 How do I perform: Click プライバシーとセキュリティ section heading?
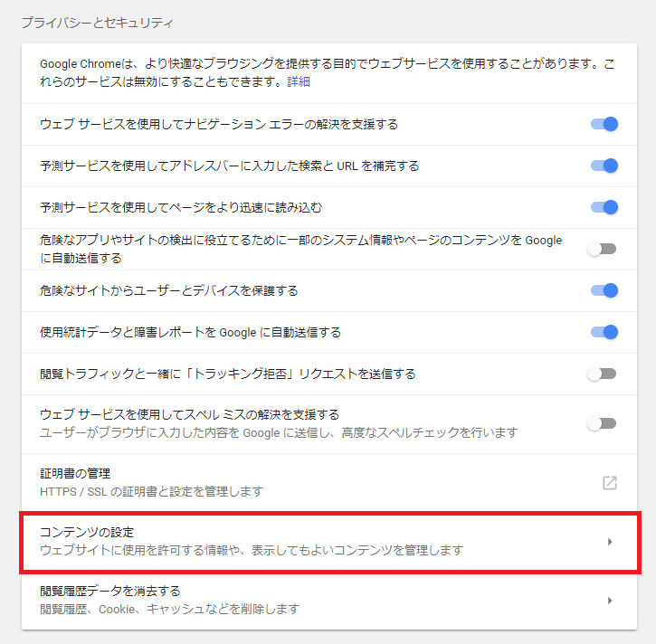pyautogui.click(x=97, y=23)
